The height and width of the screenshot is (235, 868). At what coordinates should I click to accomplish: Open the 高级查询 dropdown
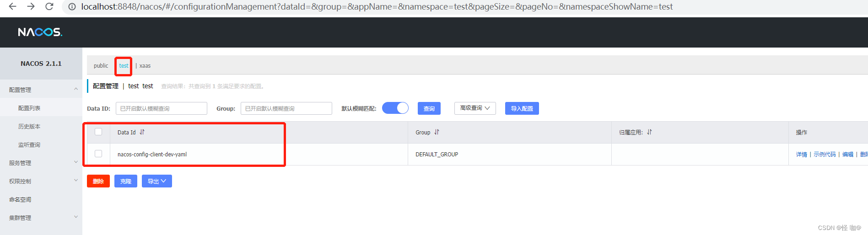click(474, 108)
